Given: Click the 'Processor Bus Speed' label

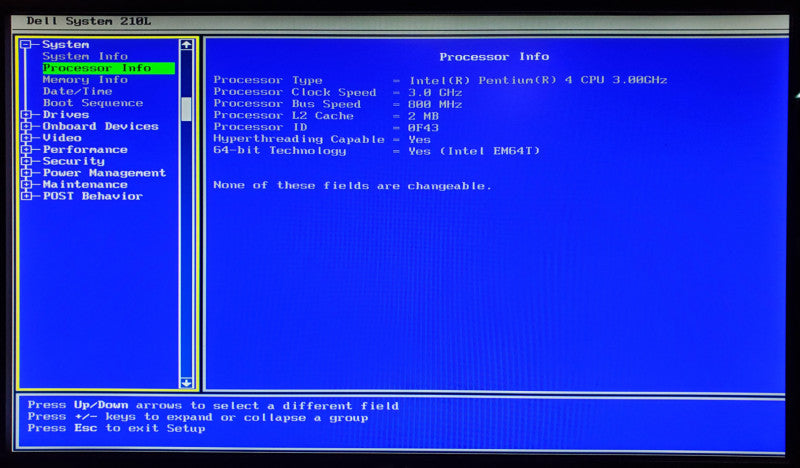Looking at the screenshot, I should 287,104.
